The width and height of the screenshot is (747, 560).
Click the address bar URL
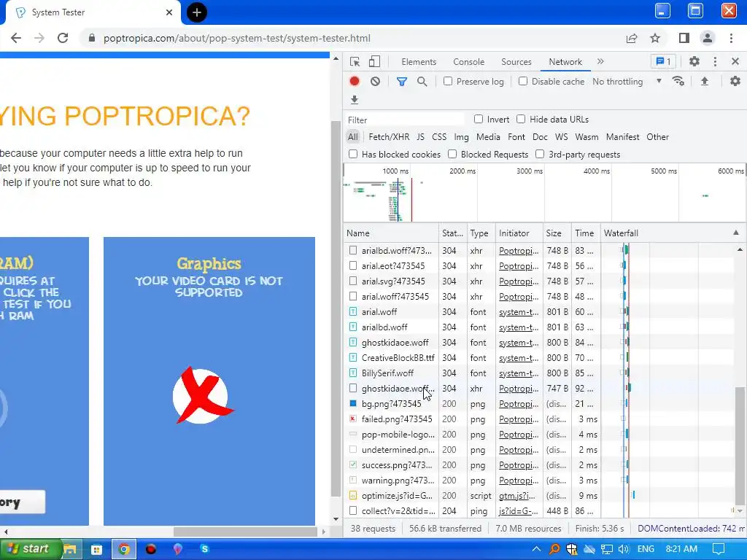(x=237, y=38)
